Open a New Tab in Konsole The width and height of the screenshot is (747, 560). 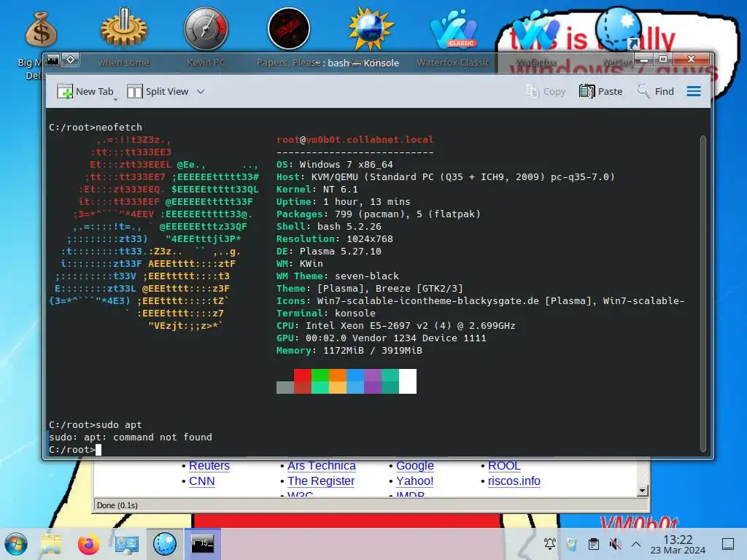(85, 91)
